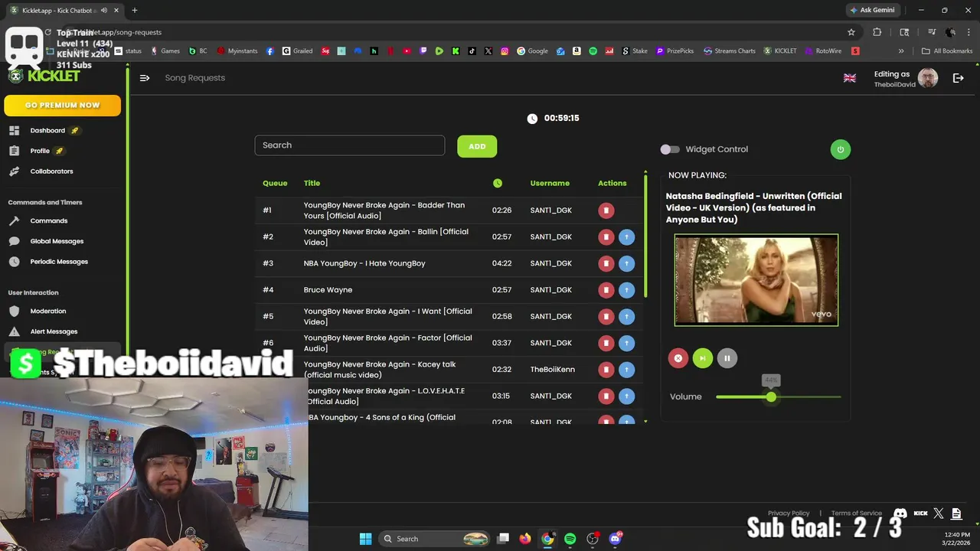
Task: Click the clock duration column header icon
Action: click(498, 183)
